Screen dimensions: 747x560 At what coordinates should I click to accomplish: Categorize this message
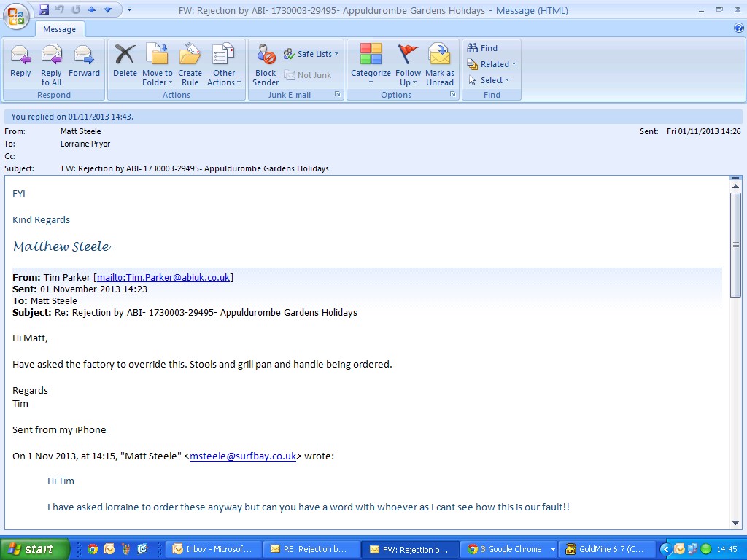[371, 64]
